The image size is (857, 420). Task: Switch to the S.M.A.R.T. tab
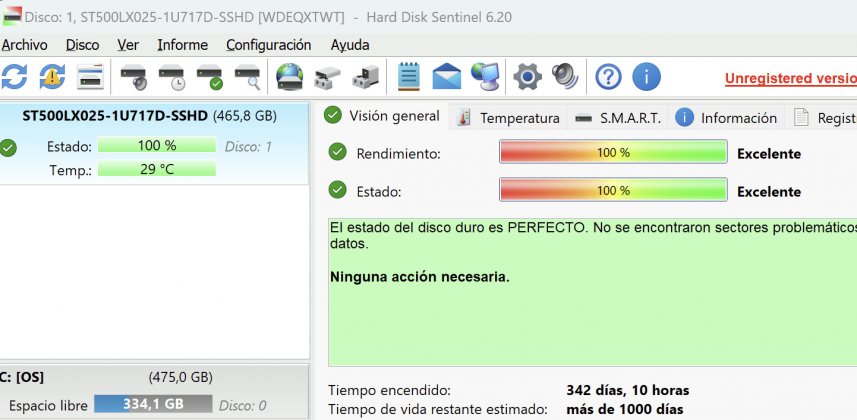(x=618, y=118)
